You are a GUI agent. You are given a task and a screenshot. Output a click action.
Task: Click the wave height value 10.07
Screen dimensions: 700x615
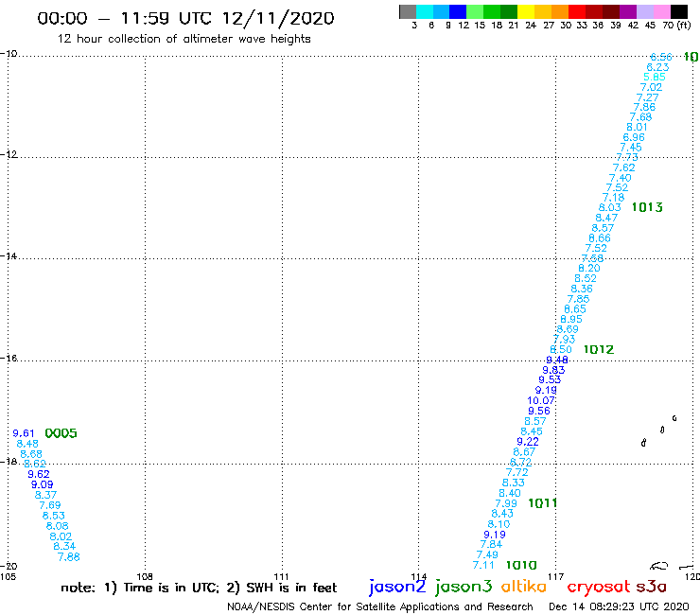point(541,400)
